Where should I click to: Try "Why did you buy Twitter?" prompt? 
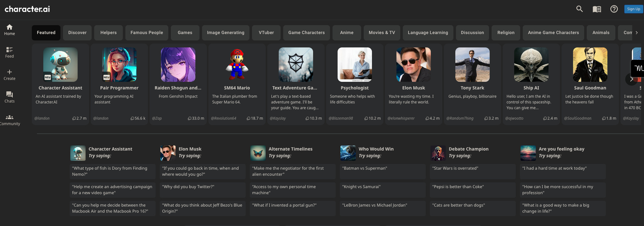[x=203, y=190]
